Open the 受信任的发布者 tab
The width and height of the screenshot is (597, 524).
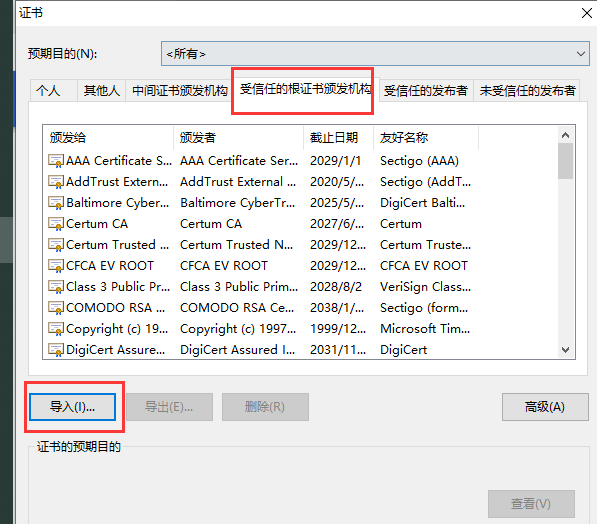click(x=426, y=91)
